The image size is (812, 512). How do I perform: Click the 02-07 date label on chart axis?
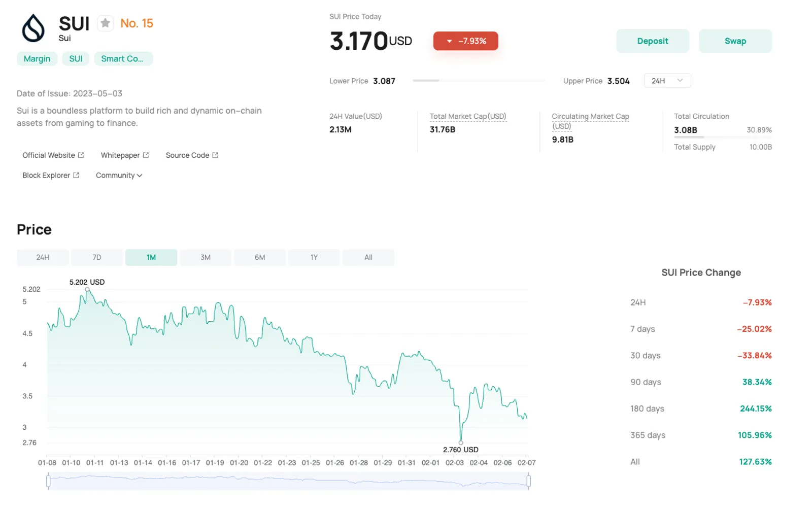click(x=526, y=463)
